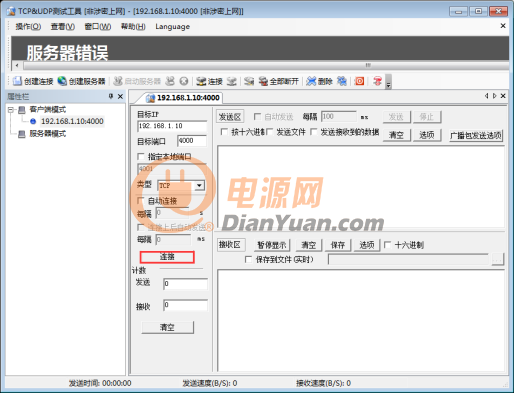Image resolution: width=515 pixels, height=394 pixels.
Task: Click the last red toolbar icon
Action: click(x=377, y=81)
